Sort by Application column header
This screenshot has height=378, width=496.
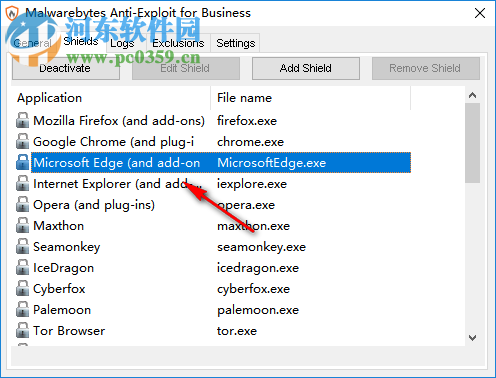(111, 98)
